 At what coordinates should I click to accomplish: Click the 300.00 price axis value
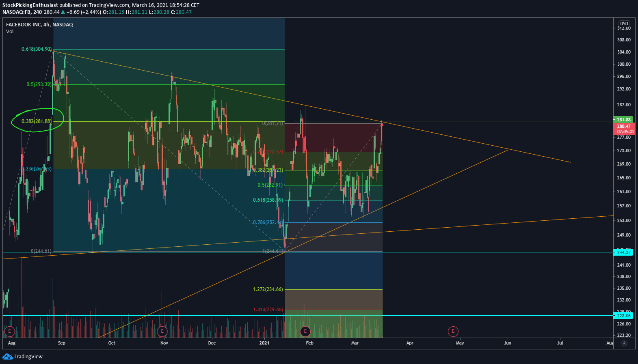624,64
